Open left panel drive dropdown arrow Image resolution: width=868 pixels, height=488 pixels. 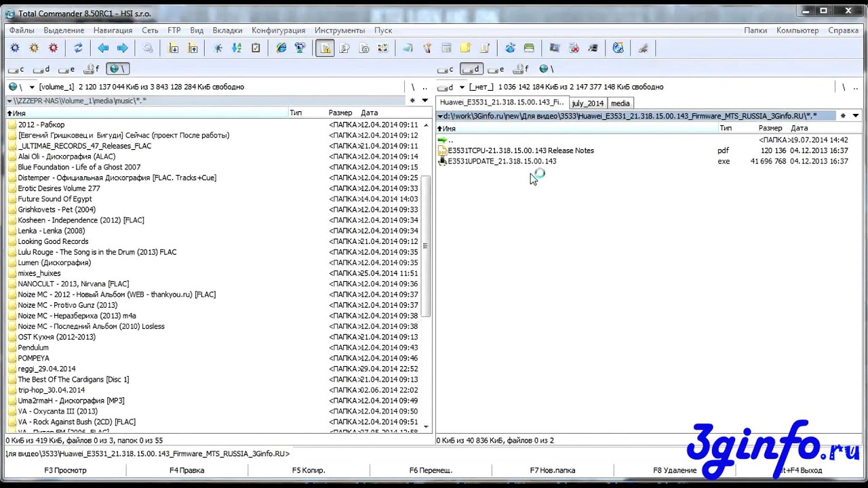point(31,87)
